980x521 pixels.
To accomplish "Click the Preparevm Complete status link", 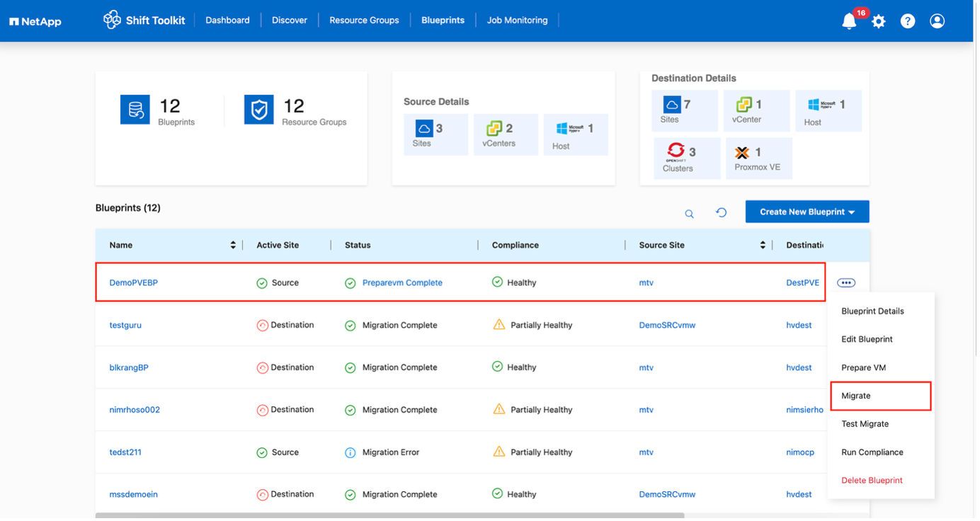I will pos(402,282).
